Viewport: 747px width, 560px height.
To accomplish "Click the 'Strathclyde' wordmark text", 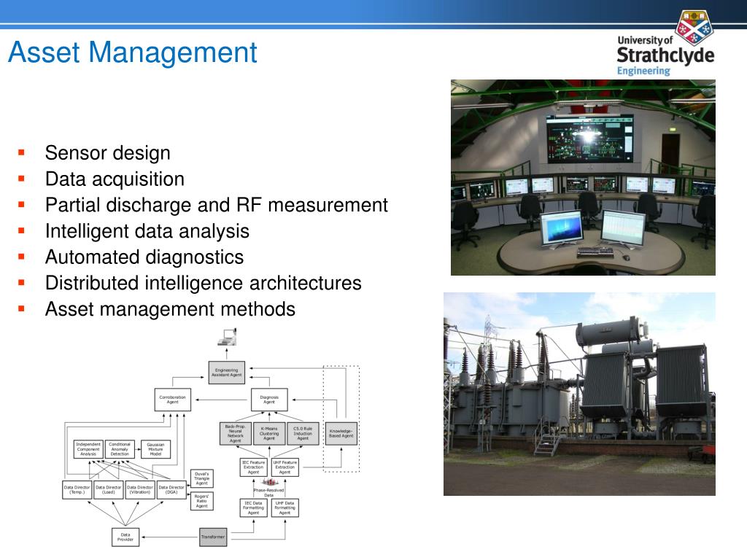I will point(665,55).
